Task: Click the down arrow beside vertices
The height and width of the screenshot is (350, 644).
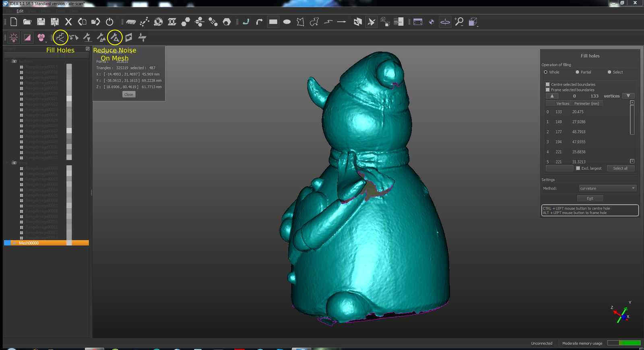Action: (x=628, y=96)
